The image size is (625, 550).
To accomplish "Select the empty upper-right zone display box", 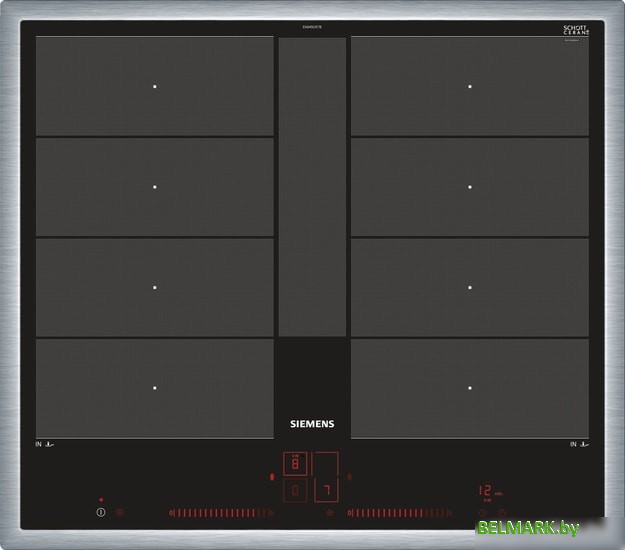I will pyautogui.click(x=326, y=464).
